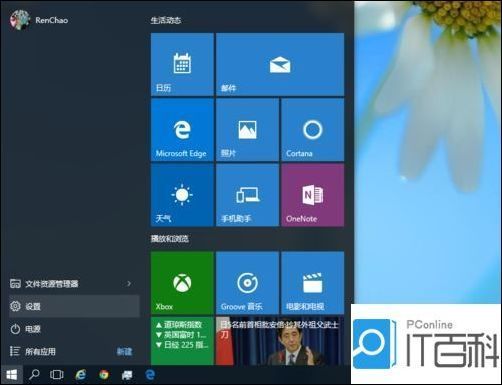Viewport: 502px width, 385px height.
Task: Click the RenChao account name
Action: (x=52, y=20)
